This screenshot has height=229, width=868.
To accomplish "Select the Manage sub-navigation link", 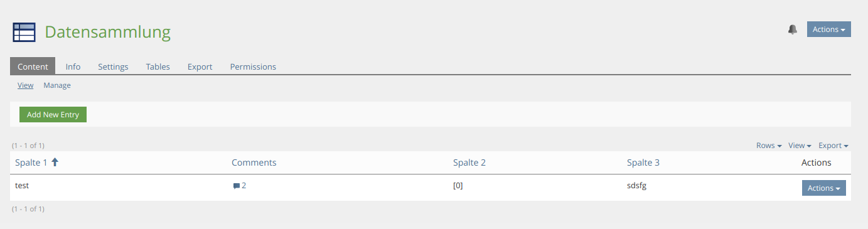I will [x=57, y=85].
